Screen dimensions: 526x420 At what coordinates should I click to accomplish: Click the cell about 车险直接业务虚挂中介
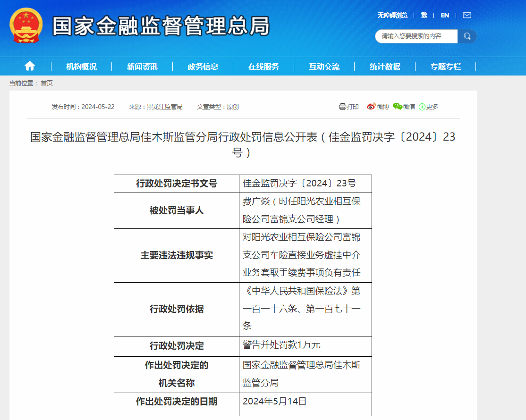[305, 255]
